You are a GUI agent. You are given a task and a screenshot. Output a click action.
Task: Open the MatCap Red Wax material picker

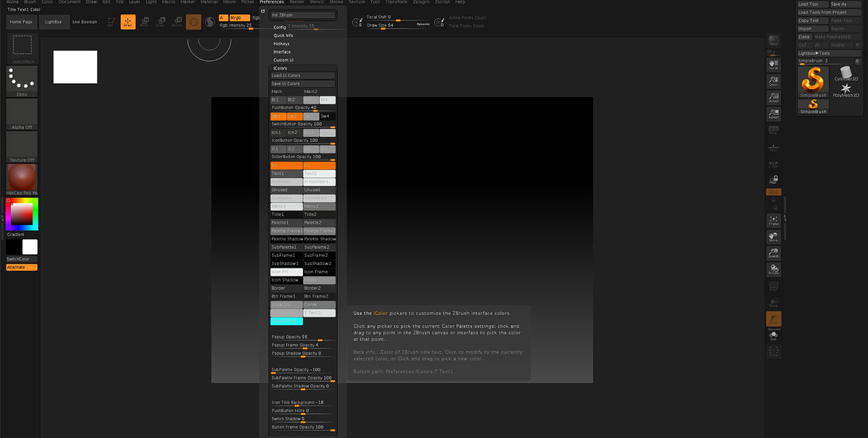[22, 180]
